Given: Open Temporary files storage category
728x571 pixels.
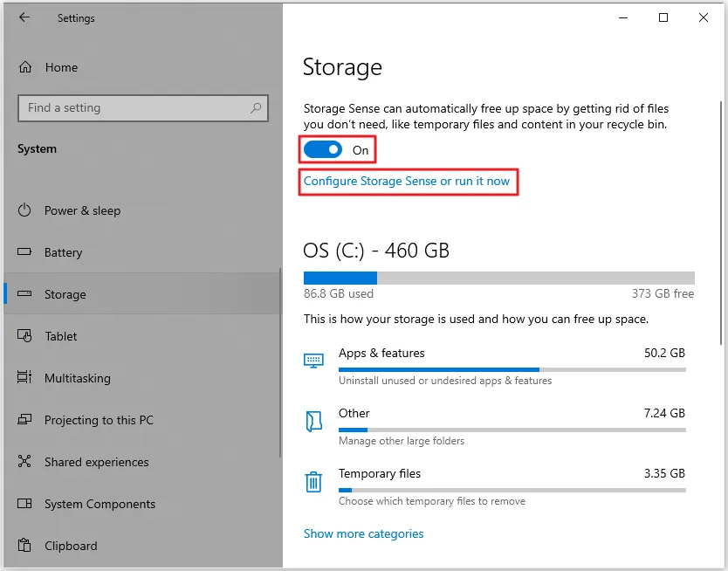Looking at the screenshot, I should click(494, 487).
